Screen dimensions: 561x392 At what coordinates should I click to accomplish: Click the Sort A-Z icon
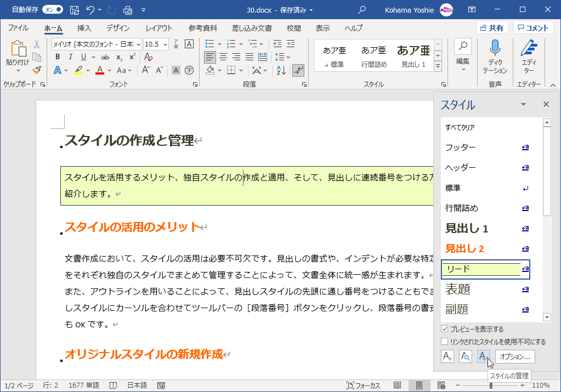click(x=281, y=70)
